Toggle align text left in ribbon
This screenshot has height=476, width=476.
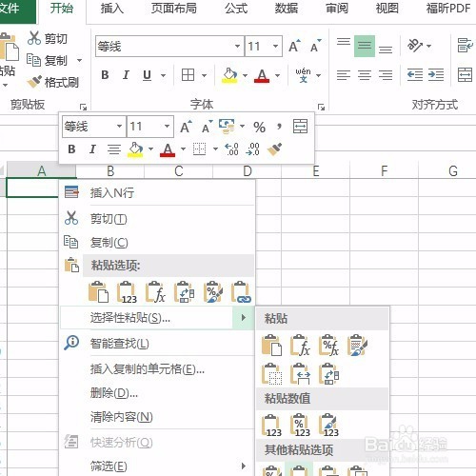344,75
